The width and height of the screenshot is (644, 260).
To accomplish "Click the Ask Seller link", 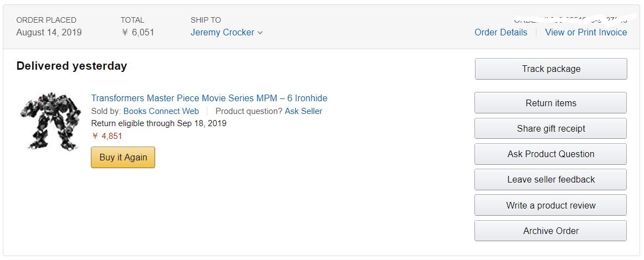I will [x=303, y=111].
